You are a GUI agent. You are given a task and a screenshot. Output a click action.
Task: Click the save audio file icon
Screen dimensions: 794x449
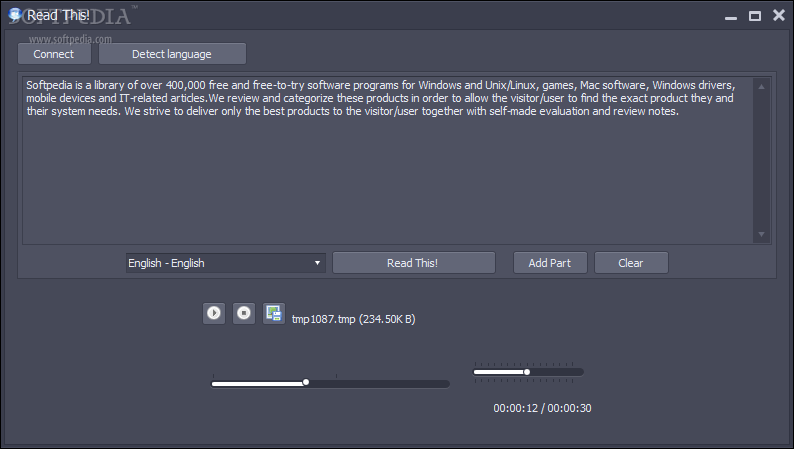(273, 313)
